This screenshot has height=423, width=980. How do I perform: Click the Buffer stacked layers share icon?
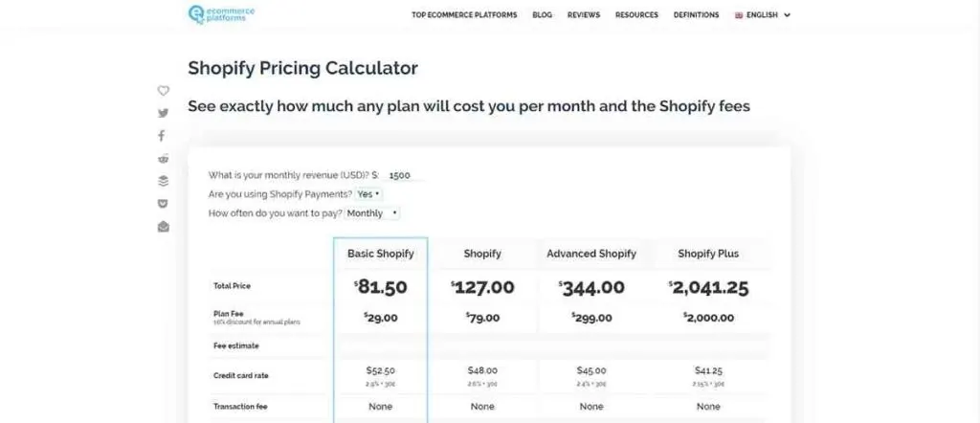pyautogui.click(x=163, y=181)
